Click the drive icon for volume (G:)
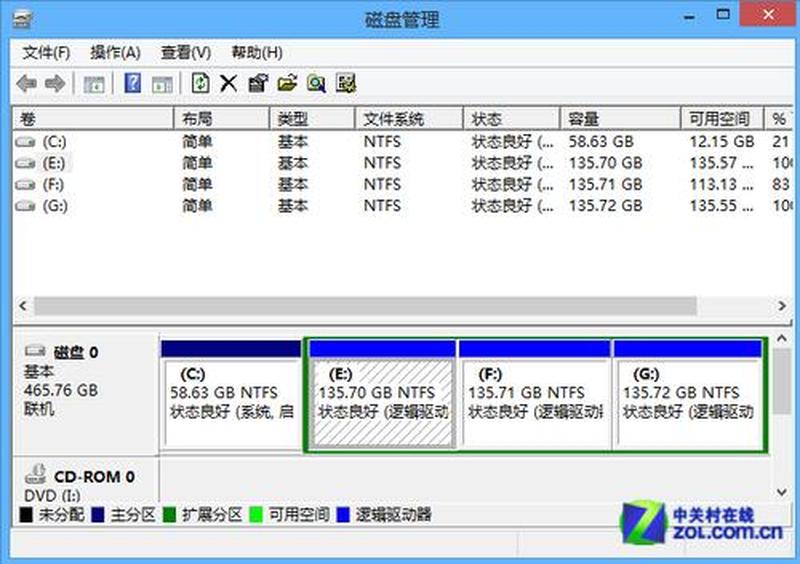The image size is (800, 564). tap(25, 206)
